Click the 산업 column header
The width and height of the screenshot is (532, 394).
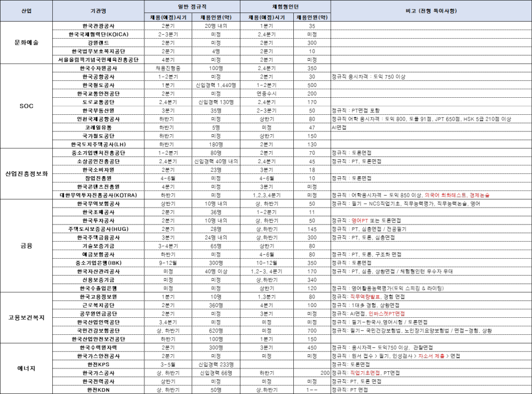27,11
